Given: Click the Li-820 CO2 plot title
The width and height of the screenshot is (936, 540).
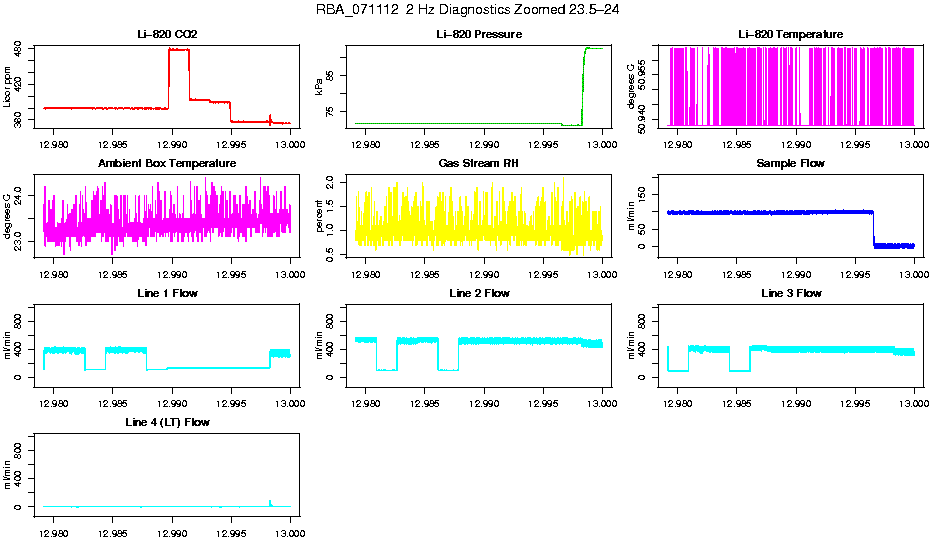Looking at the screenshot, I should pos(167,35).
